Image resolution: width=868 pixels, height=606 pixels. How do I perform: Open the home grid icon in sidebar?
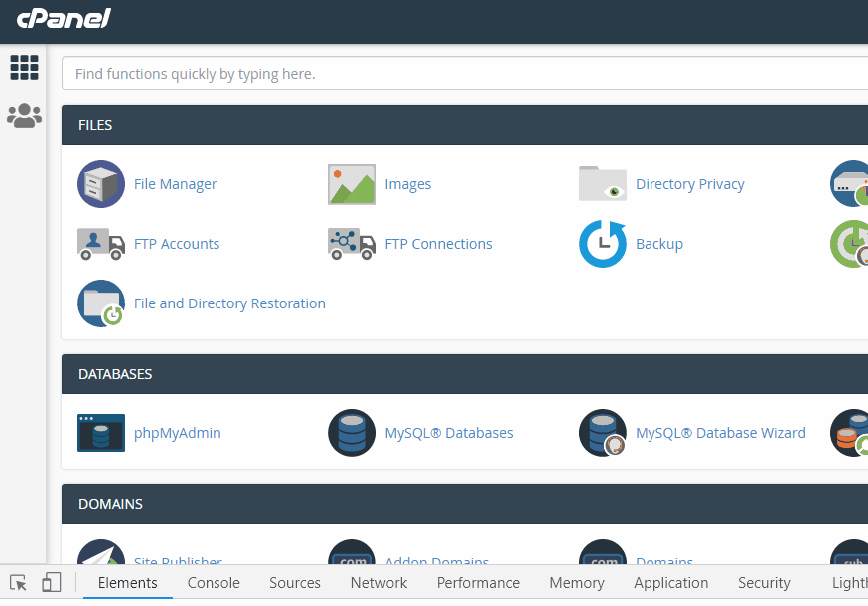pos(24,68)
